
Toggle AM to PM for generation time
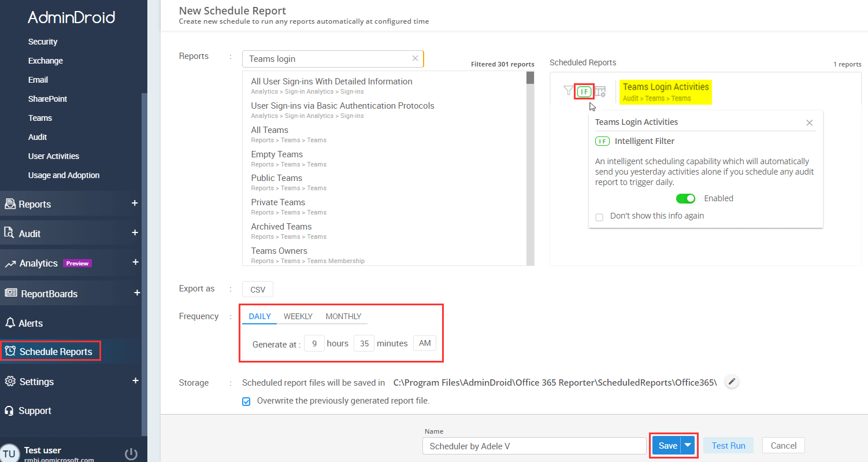pos(424,343)
